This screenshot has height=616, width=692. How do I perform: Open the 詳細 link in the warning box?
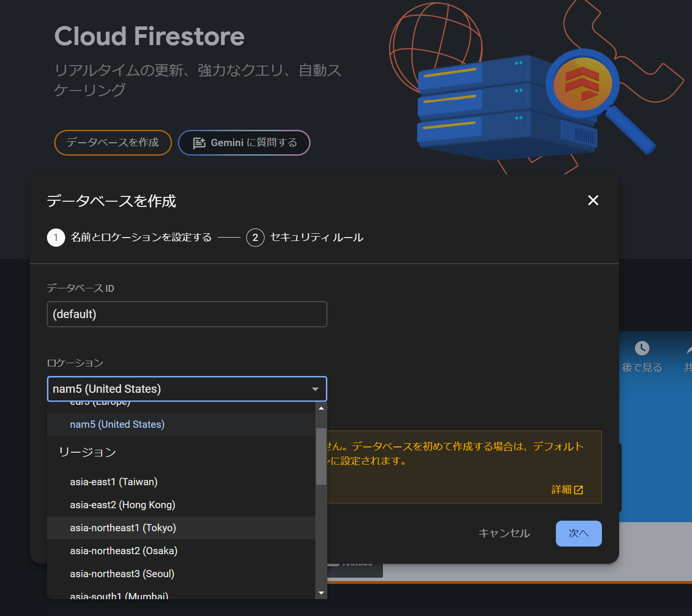[567, 490]
